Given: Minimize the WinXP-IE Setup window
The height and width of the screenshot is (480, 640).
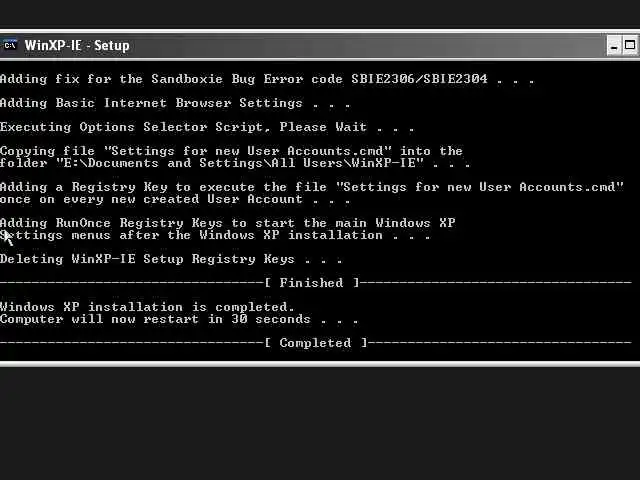Looking at the screenshot, I should tap(613, 45).
